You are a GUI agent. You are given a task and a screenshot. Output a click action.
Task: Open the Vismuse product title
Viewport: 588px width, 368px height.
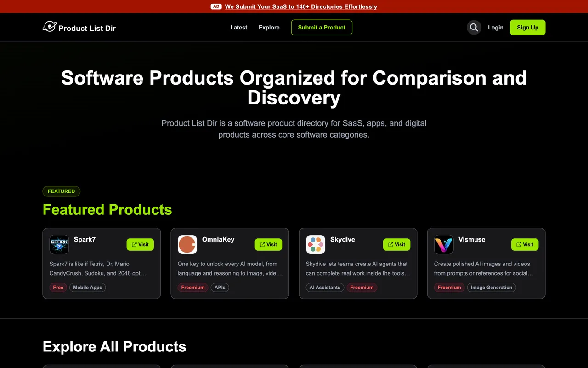click(x=472, y=239)
